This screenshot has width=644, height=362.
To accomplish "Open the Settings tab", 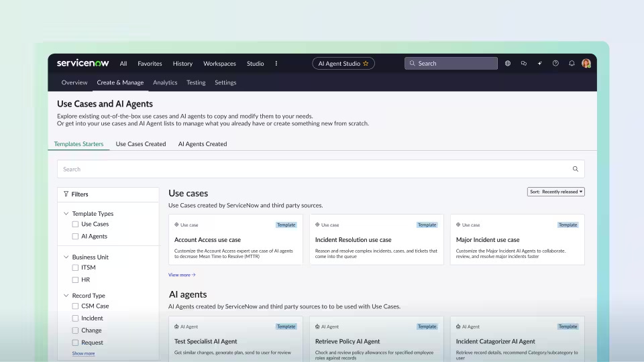I will click(225, 82).
